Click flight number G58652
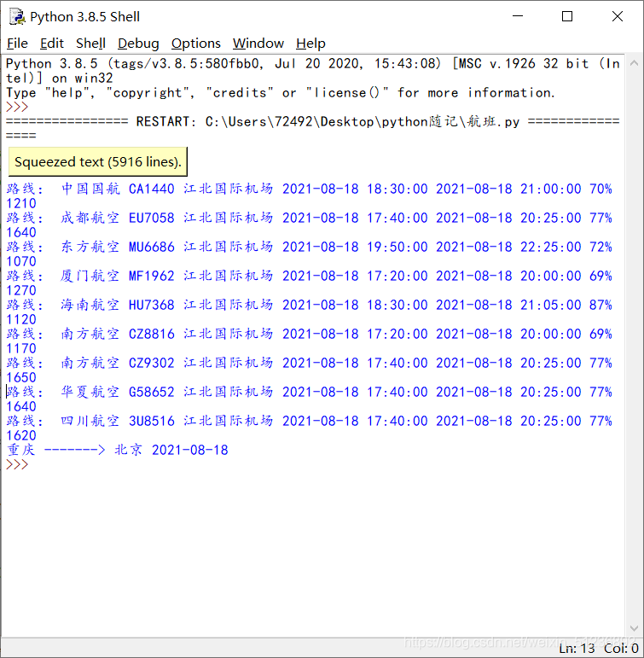Viewport: 644px width, 658px height. tap(152, 392)
